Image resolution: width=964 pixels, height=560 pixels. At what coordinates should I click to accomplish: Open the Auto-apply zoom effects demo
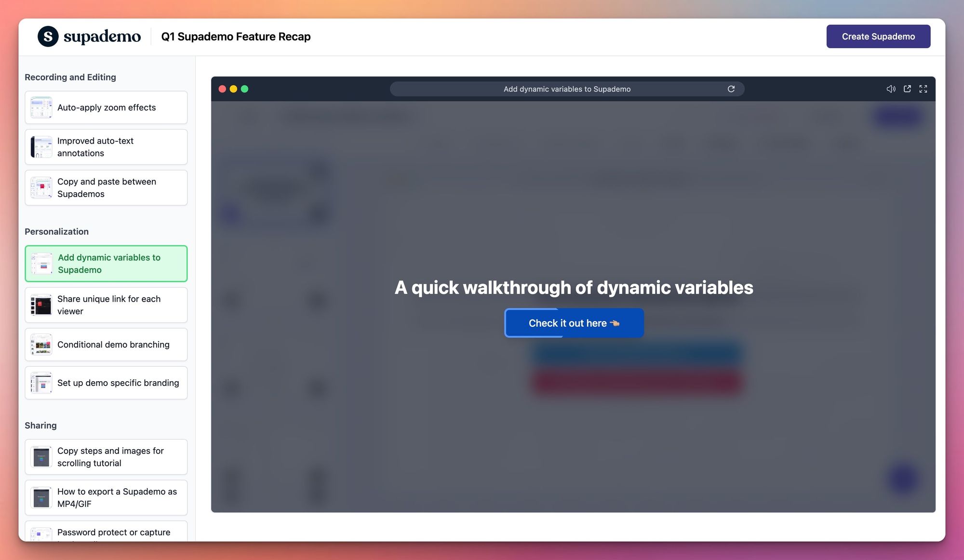(x=106, y=107)
